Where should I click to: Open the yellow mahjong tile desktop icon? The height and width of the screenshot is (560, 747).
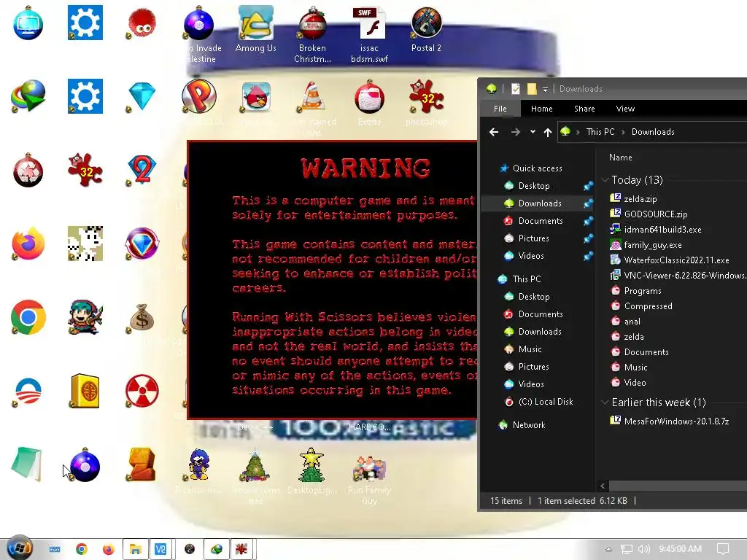85,391
